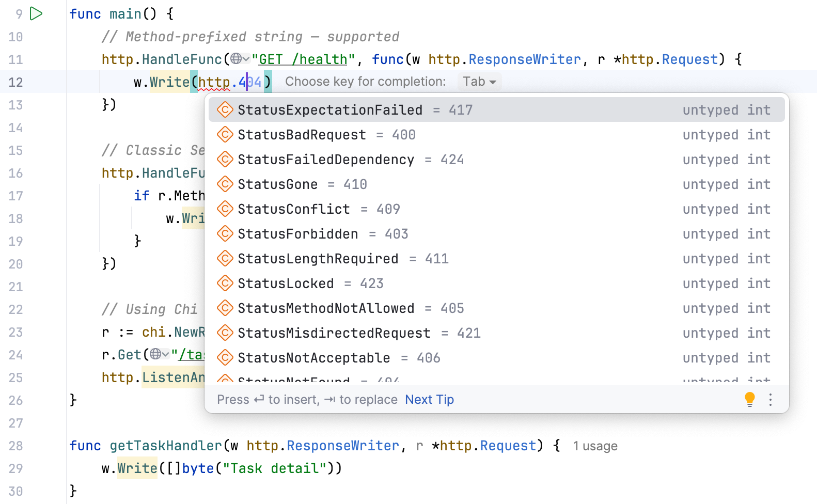Open the three-dot options menu in completion popup
817x504 pixels.
click(x=771, y=399)
